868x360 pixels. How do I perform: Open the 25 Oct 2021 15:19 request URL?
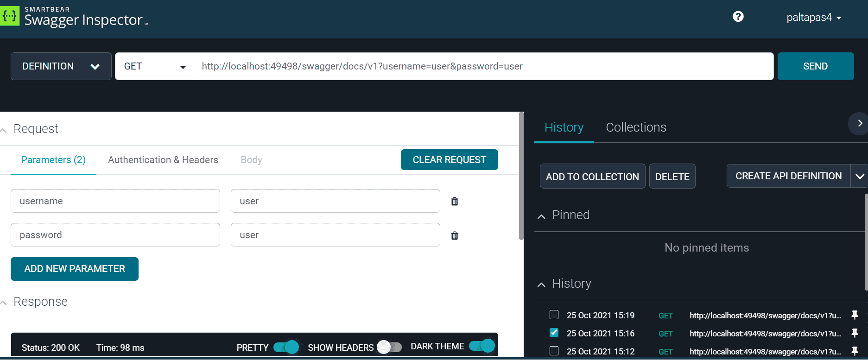(766, 316)
